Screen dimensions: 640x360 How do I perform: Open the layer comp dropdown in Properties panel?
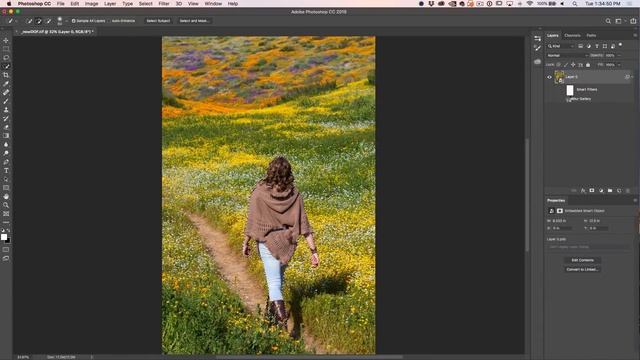coord(588,247)
